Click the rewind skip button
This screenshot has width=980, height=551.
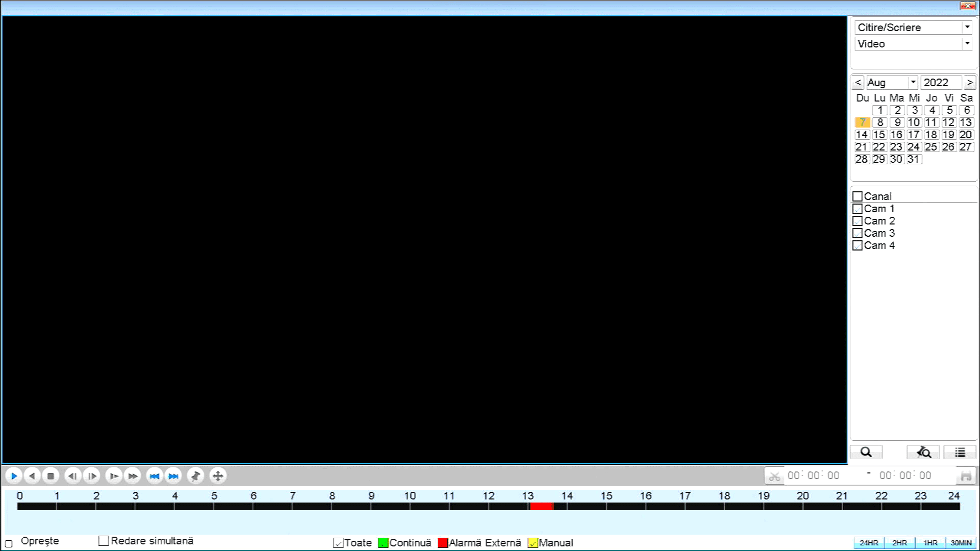(154, 475)
